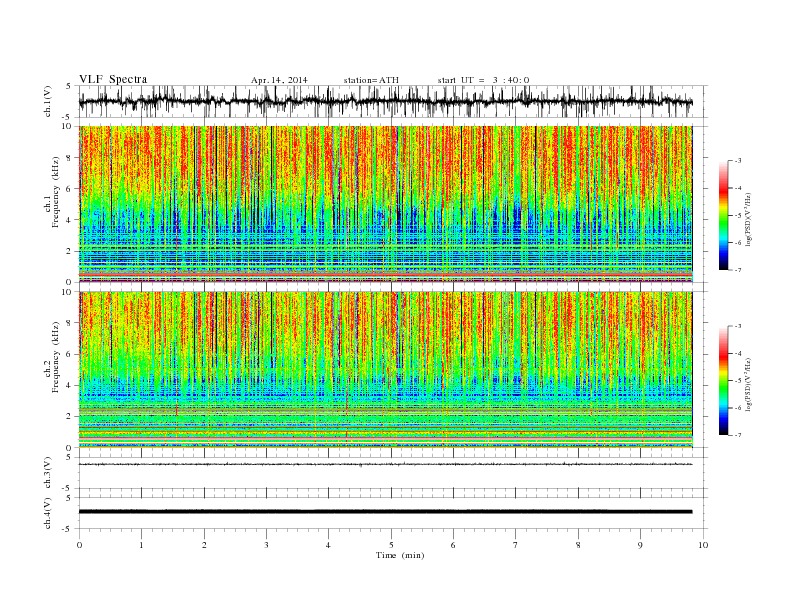This screenshot has width=792, height=612.
Task: Click the "VLF Spectra" title text
Action: [113, 79]
